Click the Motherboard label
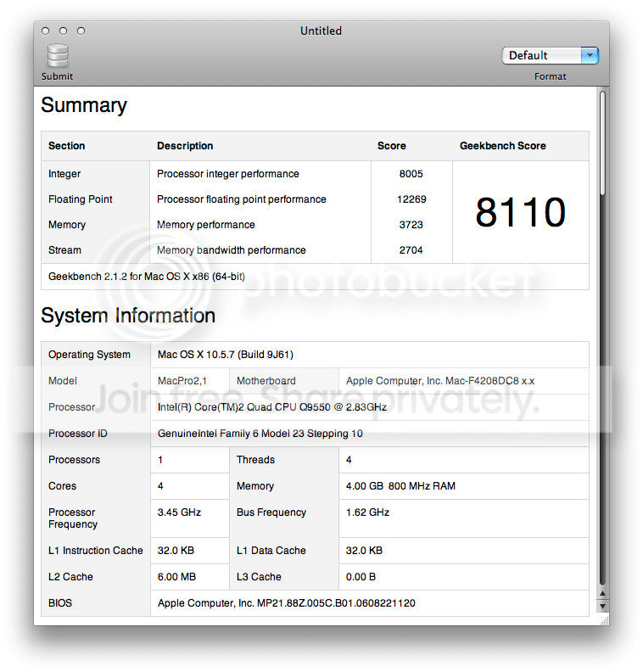Viewport: 643px width, 672px height. tap(266, 381)
